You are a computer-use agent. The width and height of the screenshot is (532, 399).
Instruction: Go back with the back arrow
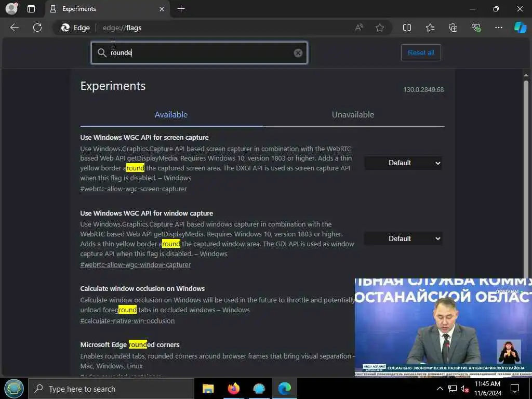coord(14,28)
